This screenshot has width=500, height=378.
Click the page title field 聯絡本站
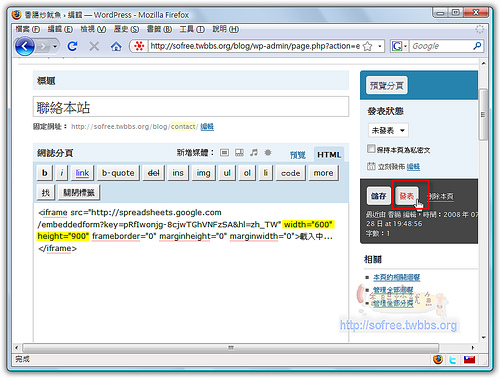pyautogui.click(x=191, y=107)
